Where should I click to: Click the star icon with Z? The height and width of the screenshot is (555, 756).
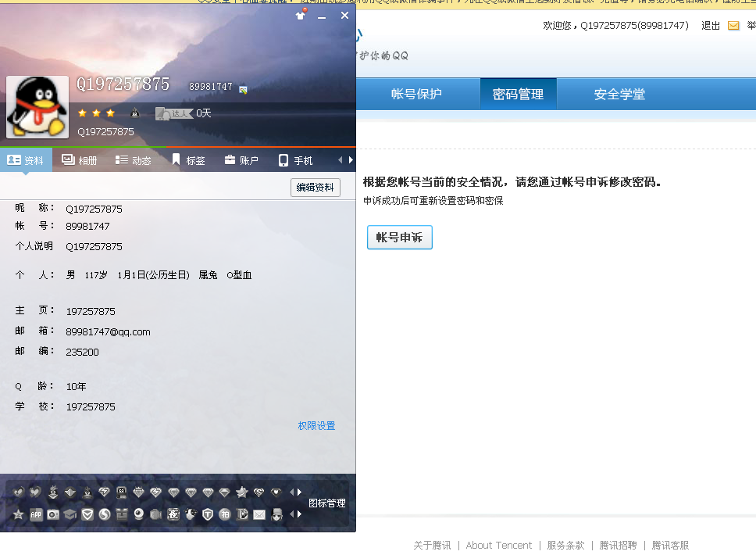18,514
